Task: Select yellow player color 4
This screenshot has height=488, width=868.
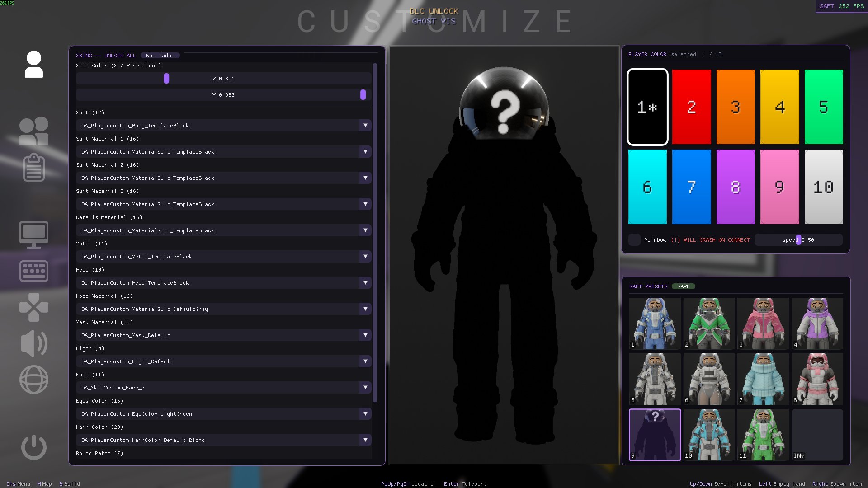Action: pyautogui.click(x=779, y=107)
